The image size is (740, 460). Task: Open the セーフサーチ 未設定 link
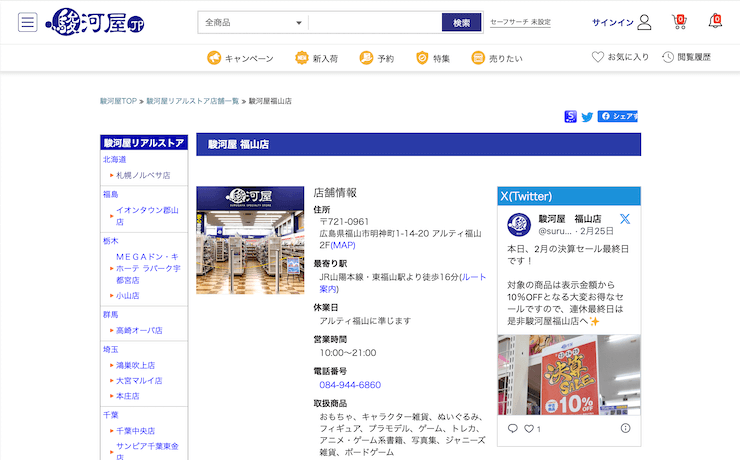point(520,22)
